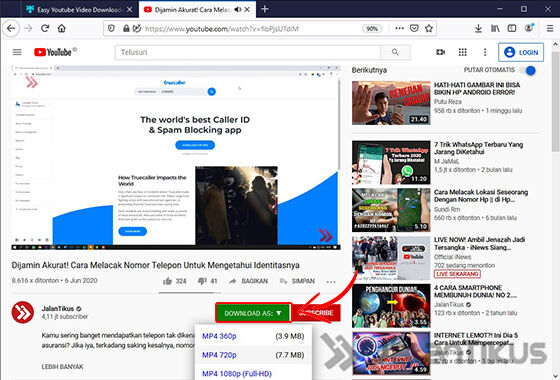Open the 4 Cara Smartphone Membunuh Dunia thumbnail
This screenshot has width=560, height=380.
pyautogui.click(x=391, y=306)
